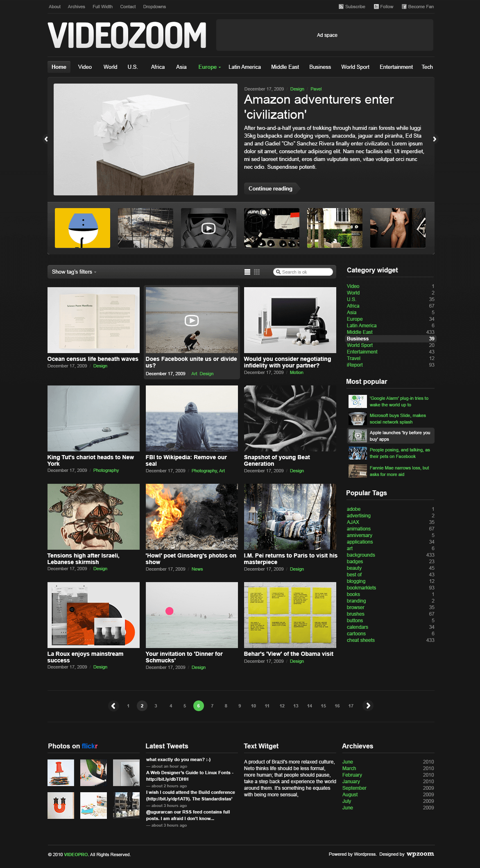Open the Archives top menu link
480x868 pixels.
point(76,7)
